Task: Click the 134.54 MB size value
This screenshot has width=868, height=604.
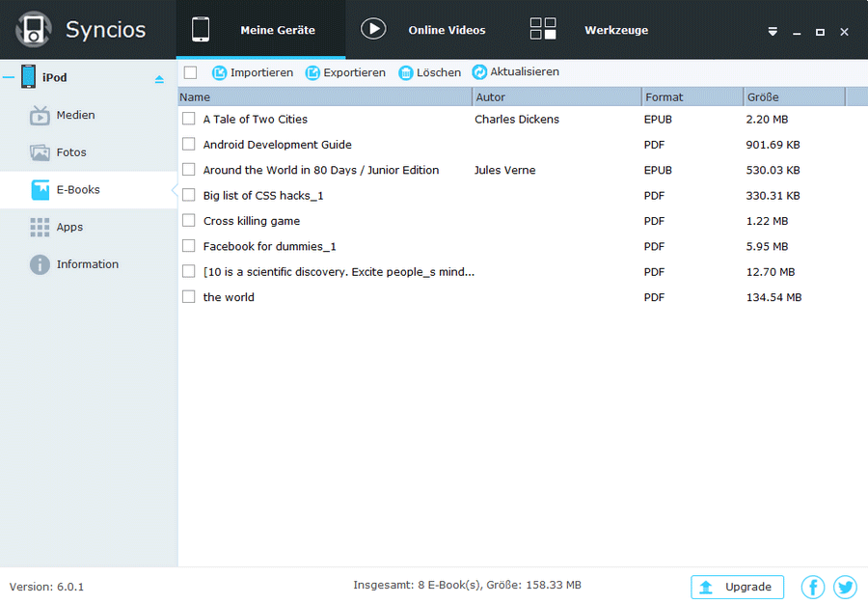Action: coord(773,297)
